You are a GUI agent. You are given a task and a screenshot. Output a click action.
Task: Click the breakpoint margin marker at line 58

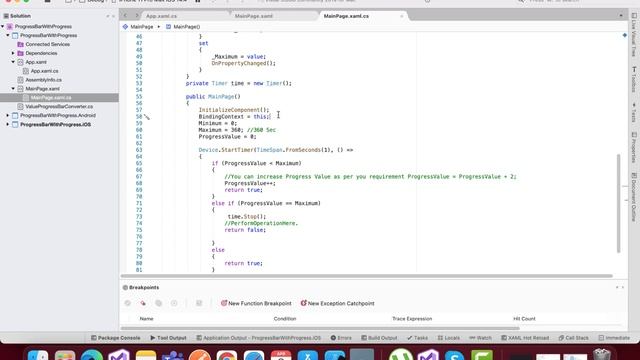click(147, 117)
